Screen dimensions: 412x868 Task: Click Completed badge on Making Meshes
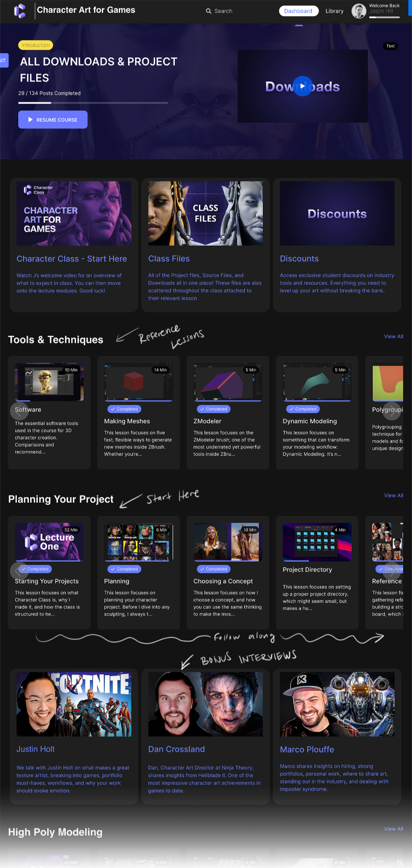click(124, 409)
